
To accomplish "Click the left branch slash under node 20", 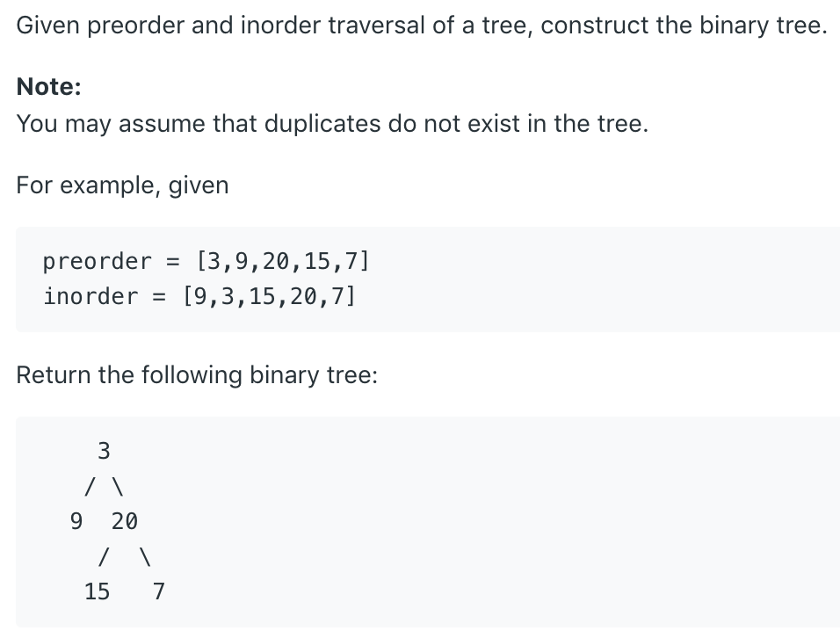I will click(x=104, y=556).
